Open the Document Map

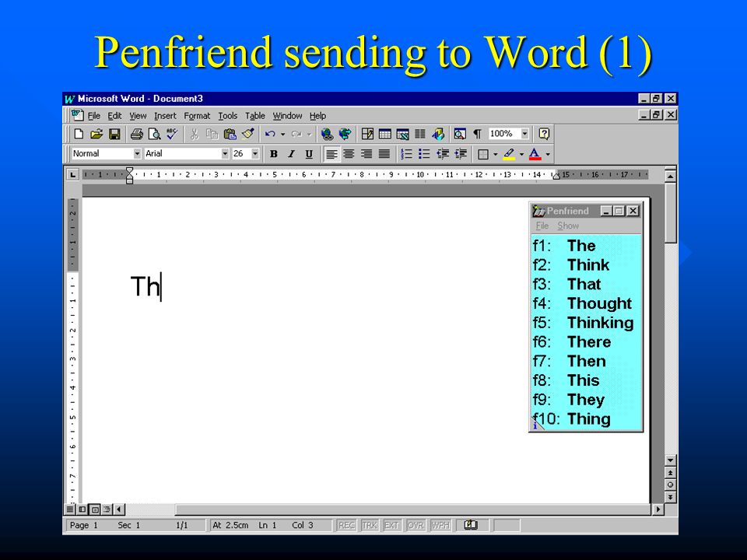pyautogui.click(x=460, y=135)
